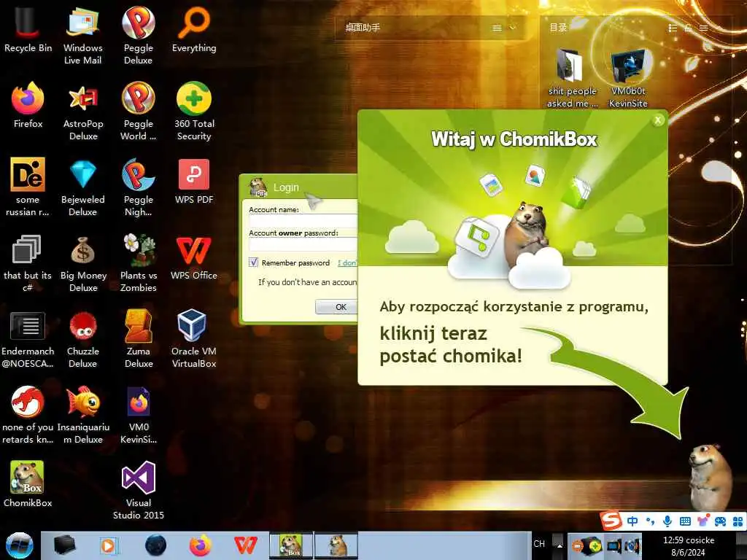Open WPS Office from the taskbar

245,545
